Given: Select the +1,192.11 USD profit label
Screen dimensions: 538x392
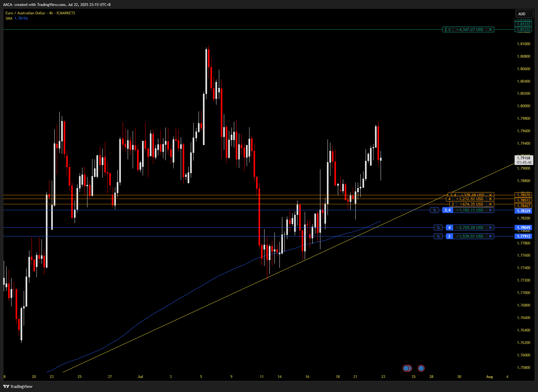Looking at the screenshot, I should [x=470, y=210].
